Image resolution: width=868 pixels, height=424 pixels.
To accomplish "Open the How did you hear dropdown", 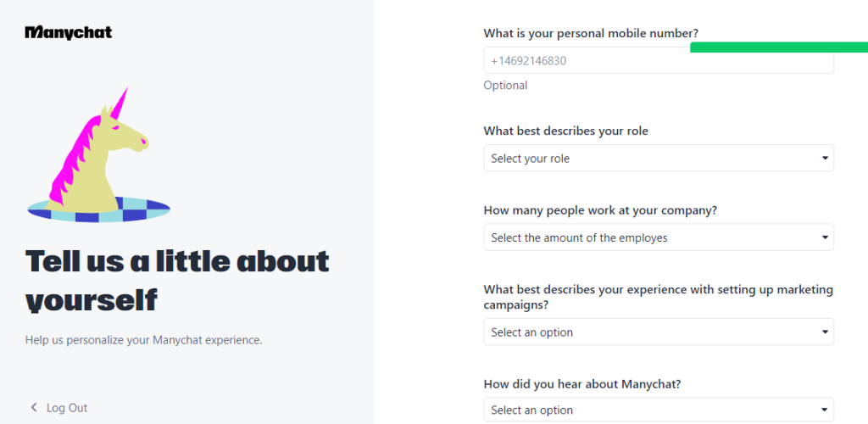I will click(x=659, y=410).
